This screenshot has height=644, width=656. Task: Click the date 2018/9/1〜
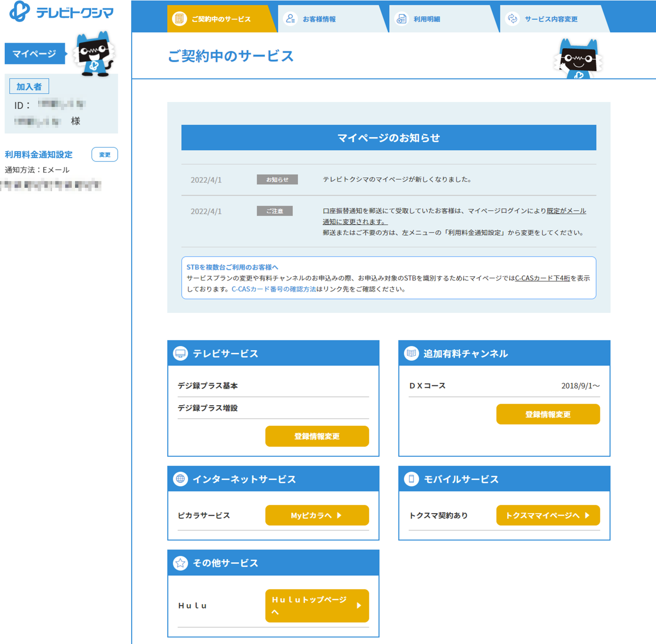[581, 386]
